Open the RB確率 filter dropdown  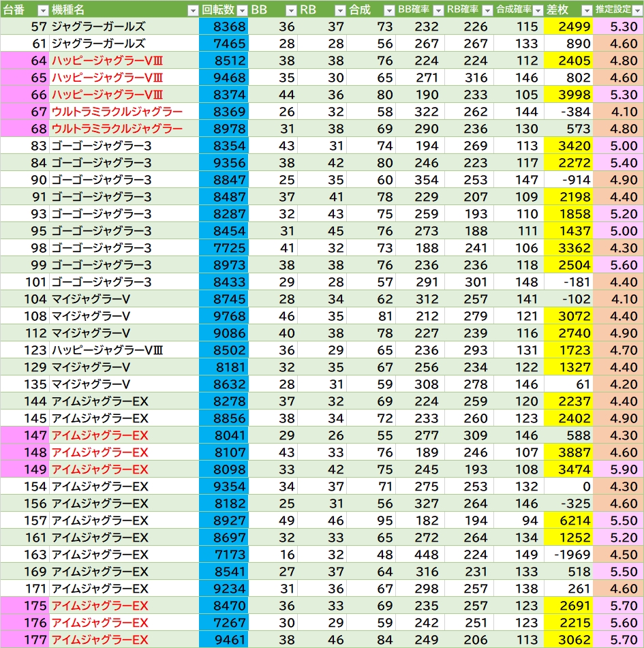tap(487, 10)
